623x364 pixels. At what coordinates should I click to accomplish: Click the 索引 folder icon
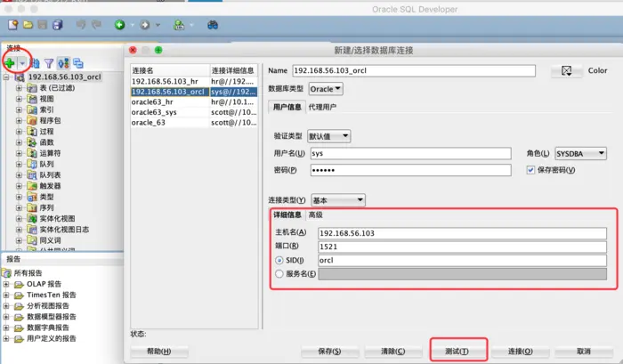point(32,109)
